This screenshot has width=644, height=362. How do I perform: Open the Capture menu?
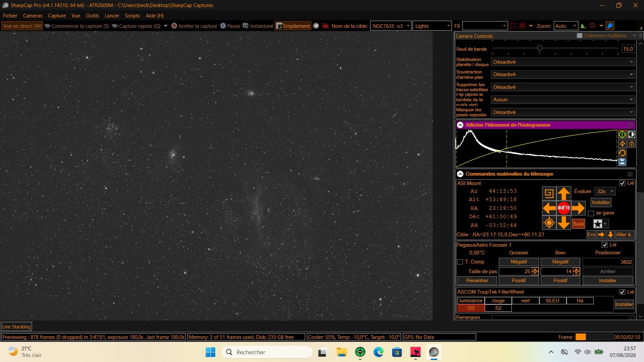[57, 16]
